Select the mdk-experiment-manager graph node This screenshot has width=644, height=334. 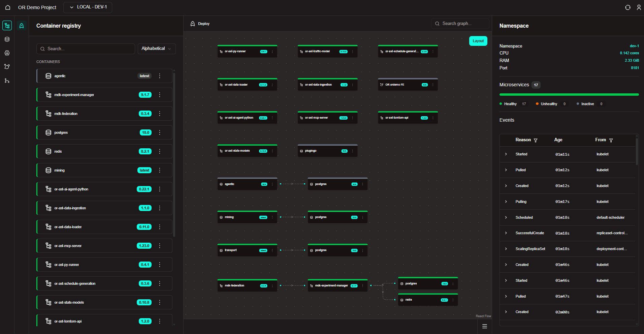click(337, 285)
